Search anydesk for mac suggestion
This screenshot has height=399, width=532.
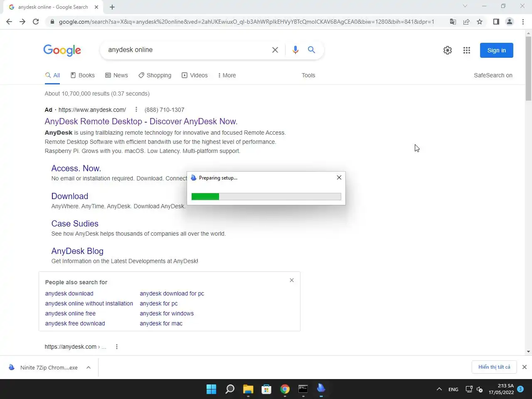[x=161, y=323]
